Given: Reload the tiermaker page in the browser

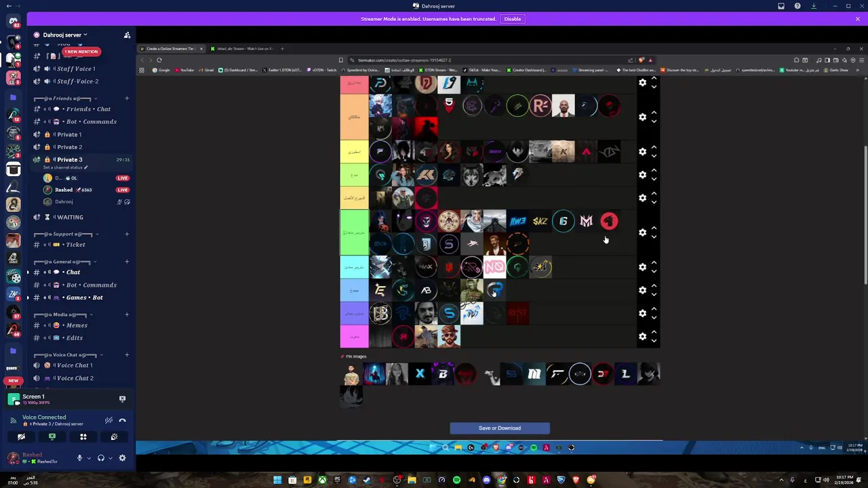Looking at the screenshot, I should click(159, 60).
